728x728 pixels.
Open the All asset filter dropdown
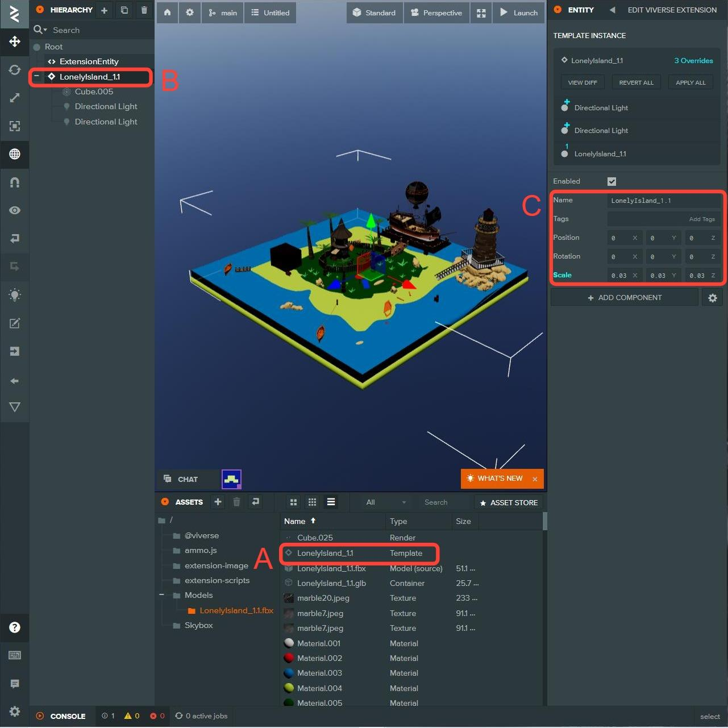(386, 502)
